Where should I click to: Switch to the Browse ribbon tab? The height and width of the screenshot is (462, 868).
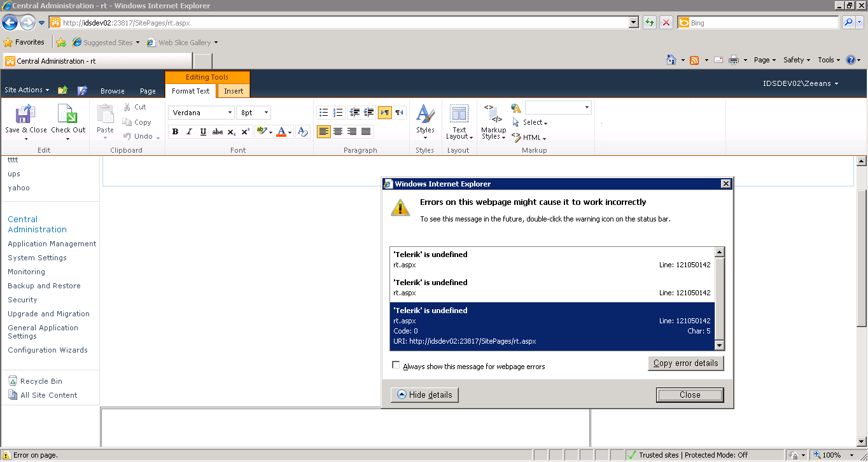point(113,91)
